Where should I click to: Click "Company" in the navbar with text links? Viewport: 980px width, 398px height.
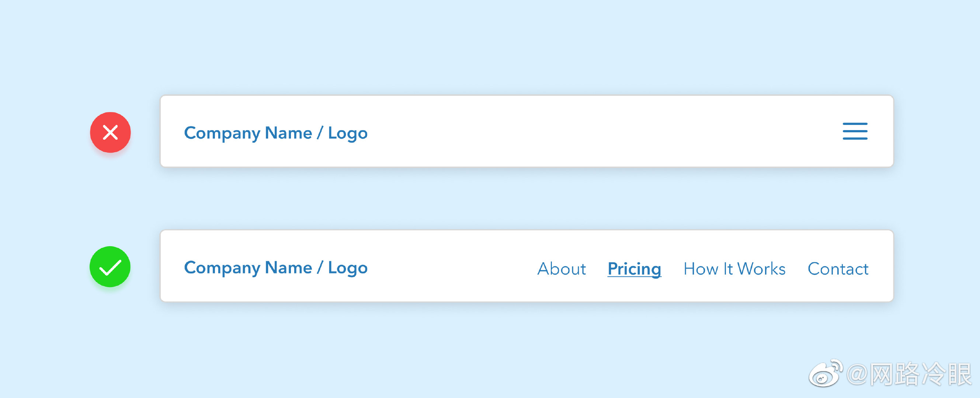click(x=222, y=268)
